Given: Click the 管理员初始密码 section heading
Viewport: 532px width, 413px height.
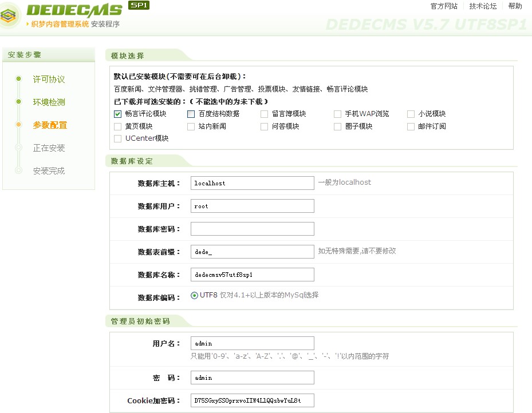Looking at the screenshot, I should pos(140,321).
